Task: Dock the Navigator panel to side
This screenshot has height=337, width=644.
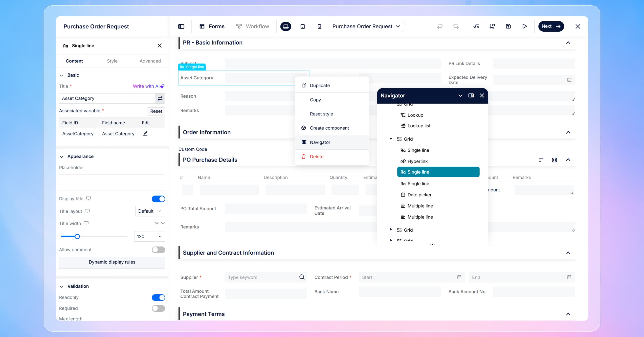Action: (471, 95)
